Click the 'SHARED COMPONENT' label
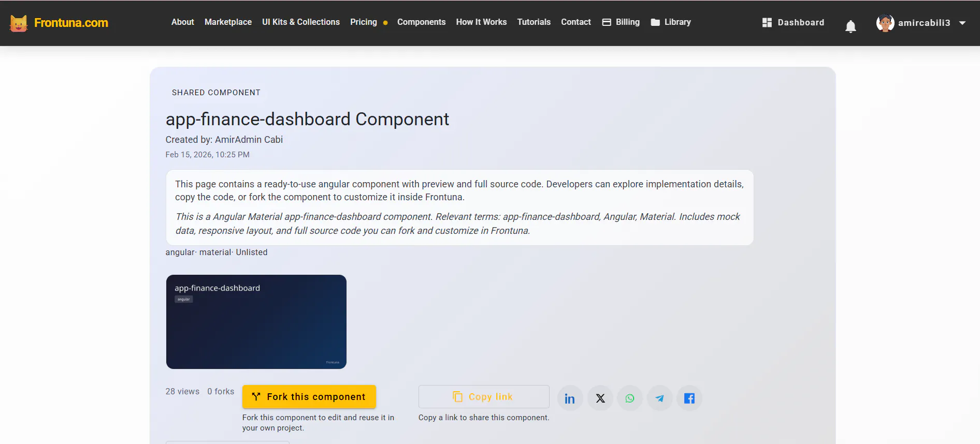Viewport: 980px width, 444px height. click(216, 93)
